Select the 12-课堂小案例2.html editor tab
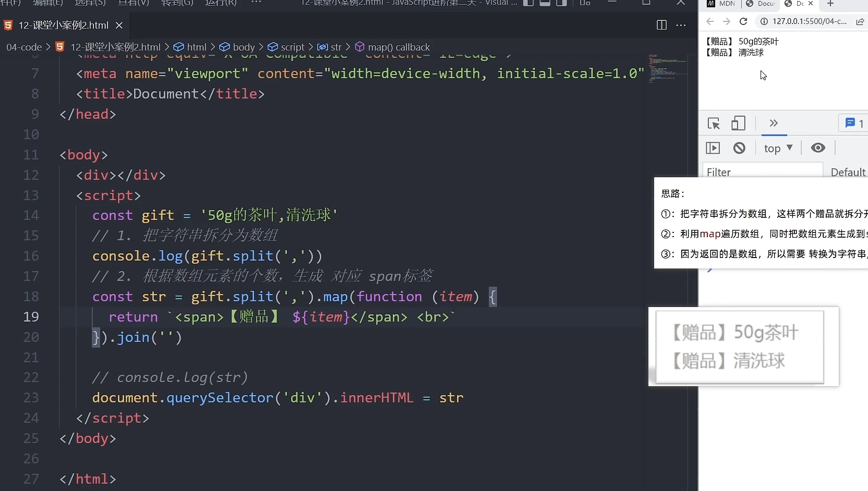The image size is (868, 491). tap(65, 25)
